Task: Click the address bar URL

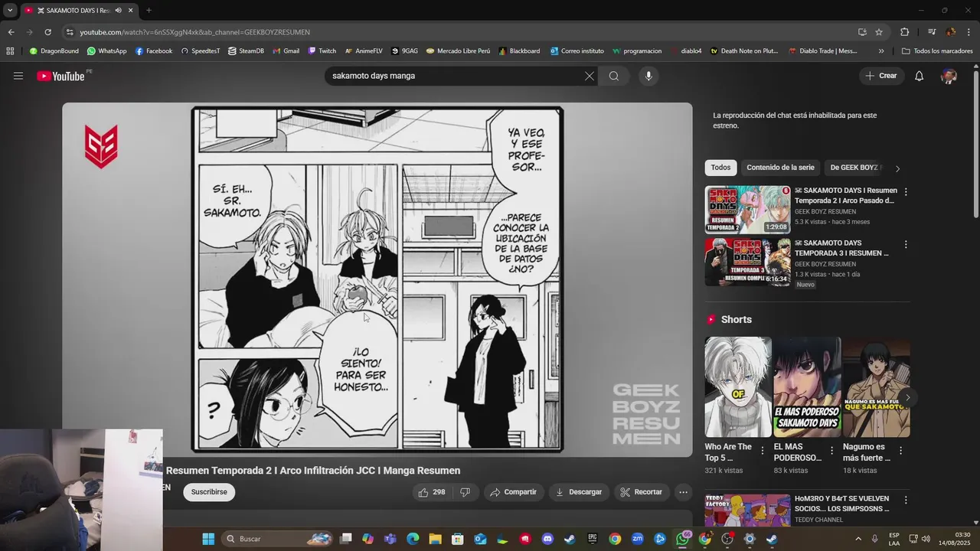Action: click(194, 32)
